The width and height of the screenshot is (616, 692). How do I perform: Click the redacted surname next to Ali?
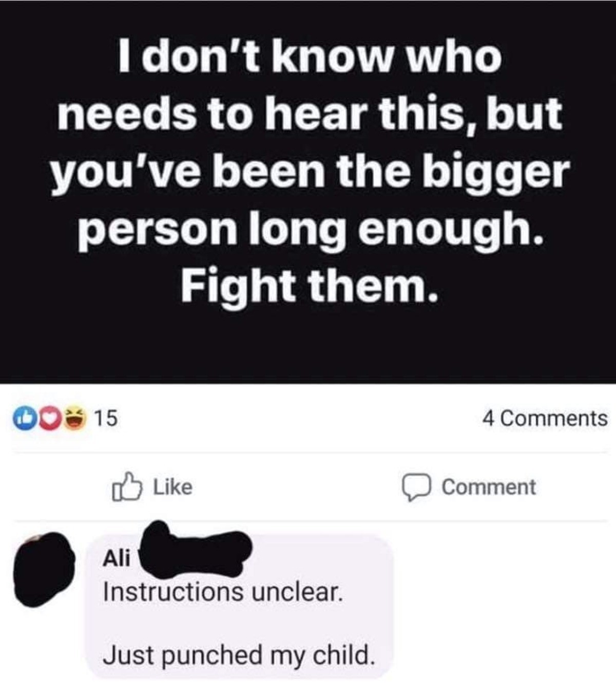(x=196, y=548)
